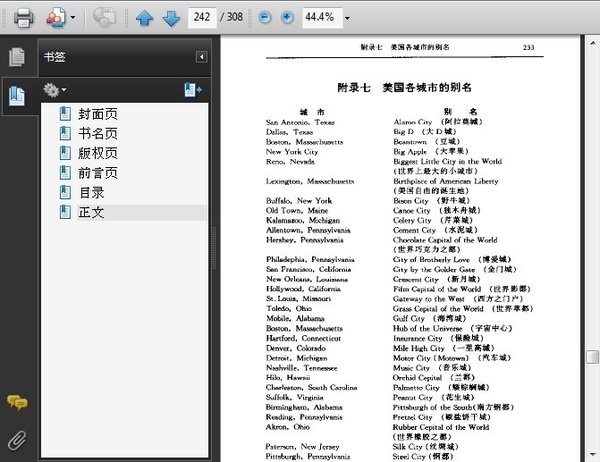Click the zoom in plus button
The height and width of the screenshot is (462, 600).
pos(287,17)
